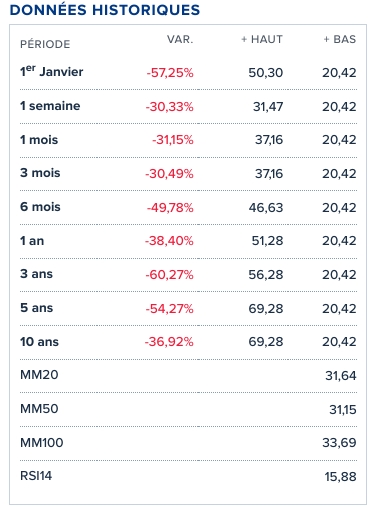This screenshot has height=508, width=376.
Task: Click the + BAS column header
Action: click(x=340, y=39)
